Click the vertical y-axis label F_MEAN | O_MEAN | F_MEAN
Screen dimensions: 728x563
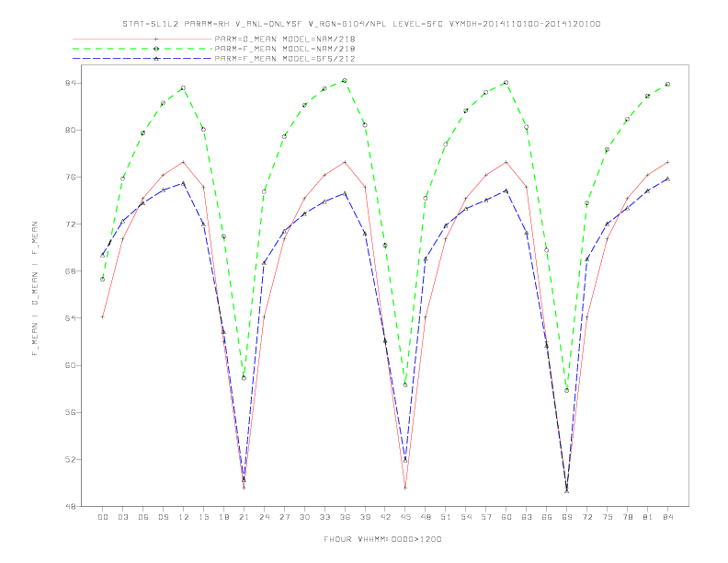pyautogui.click(x=35, y=289)
